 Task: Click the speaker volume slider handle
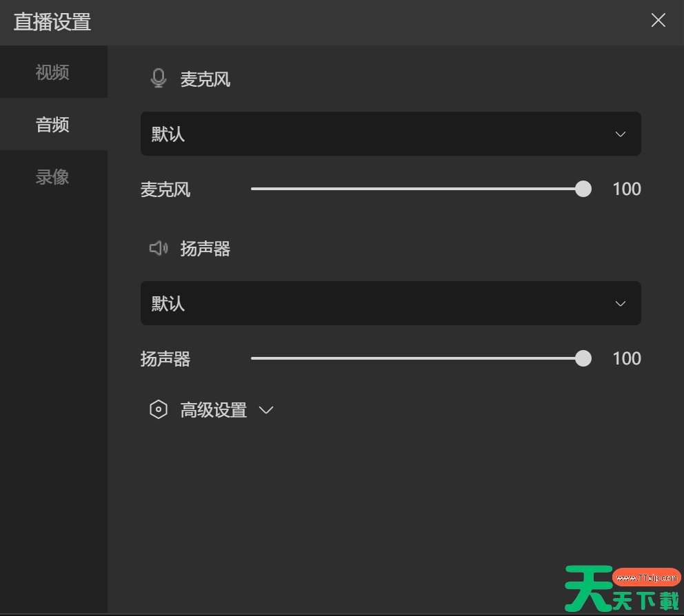click(x=583, y=358)
